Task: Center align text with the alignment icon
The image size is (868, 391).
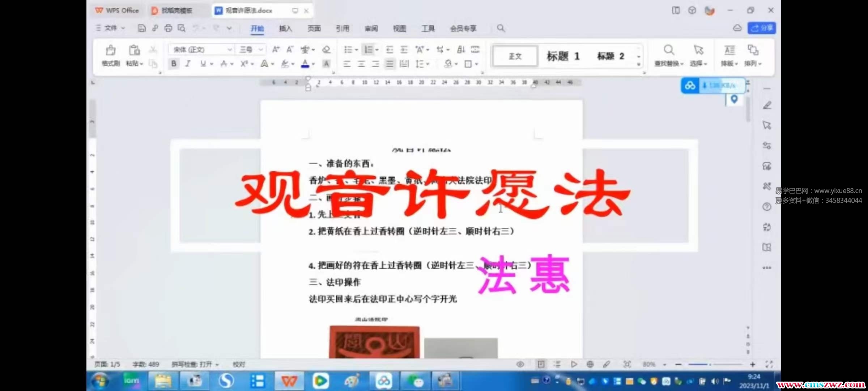Action: pos(361,64)
